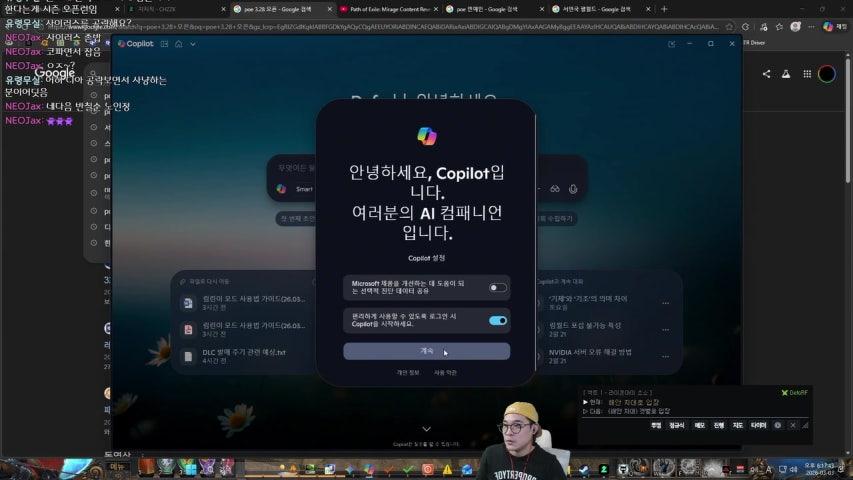Click the 계속 continue button
The height and width of the screenshot is (480, 853).
click(426, 351)
